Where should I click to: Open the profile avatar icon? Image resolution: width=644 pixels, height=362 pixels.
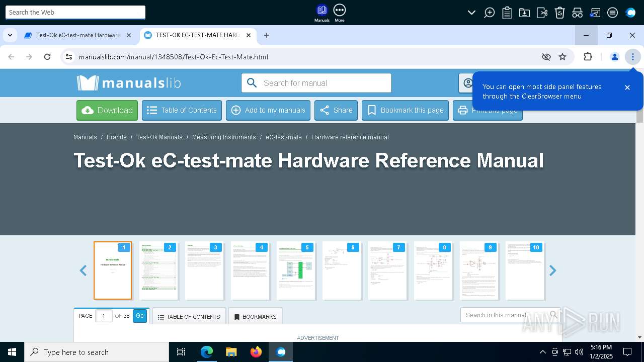pos(614,57)
